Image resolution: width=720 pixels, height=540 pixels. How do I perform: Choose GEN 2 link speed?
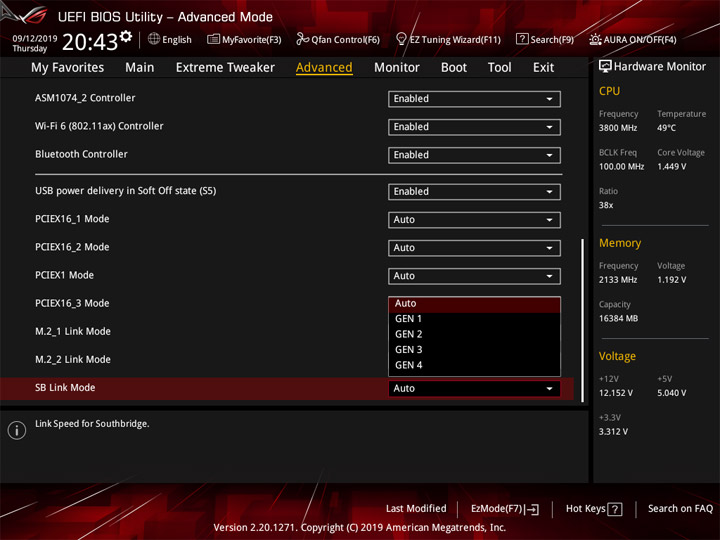[x=474, y=335]
